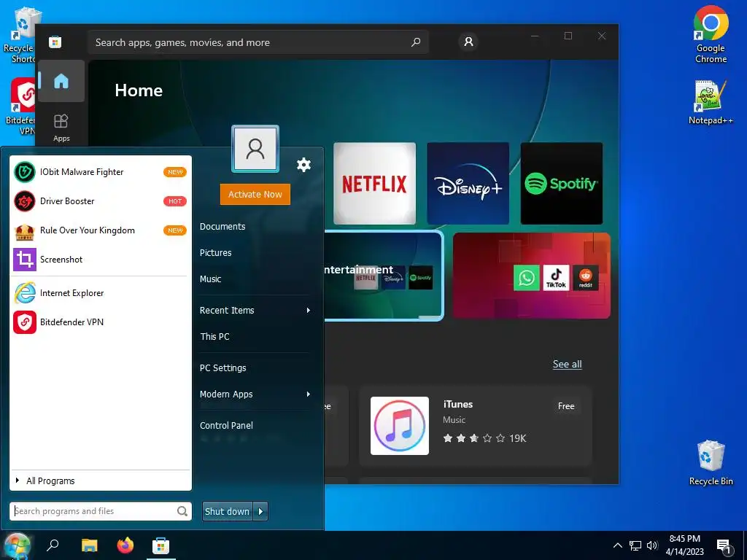The width and height of the screenshot is (747, 560).
Task: Click the Start search box magnifier icon
Action: 182,511
